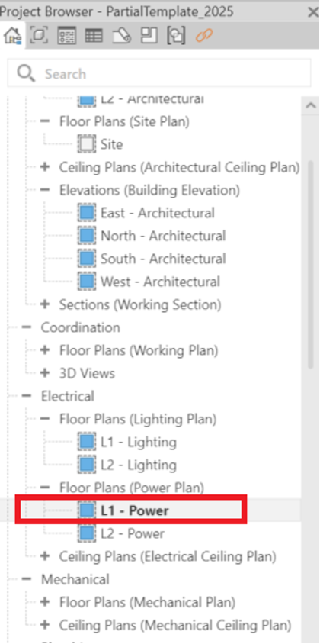The image size is (320, 644).
Task: Click the orange Revit links icon
Action: tap(204, 36)
